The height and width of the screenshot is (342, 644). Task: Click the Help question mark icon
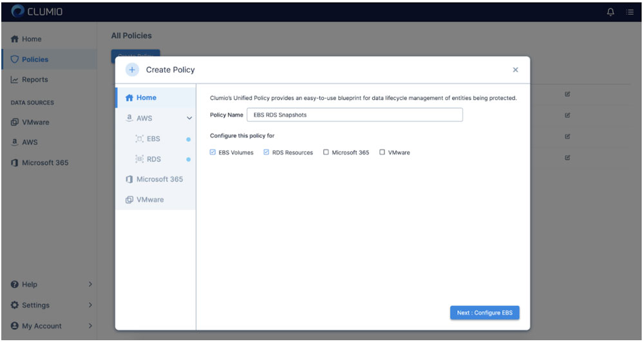tap(15, 284)
